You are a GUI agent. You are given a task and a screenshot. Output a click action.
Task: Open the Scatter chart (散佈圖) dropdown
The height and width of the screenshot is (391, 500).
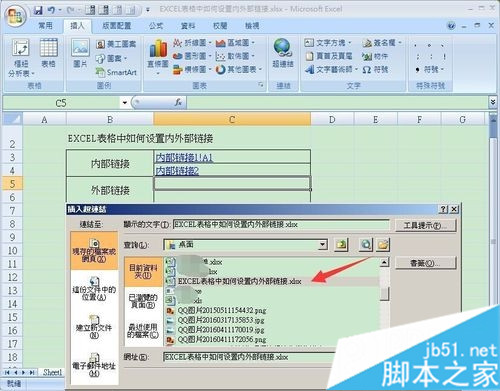point(235,56)
